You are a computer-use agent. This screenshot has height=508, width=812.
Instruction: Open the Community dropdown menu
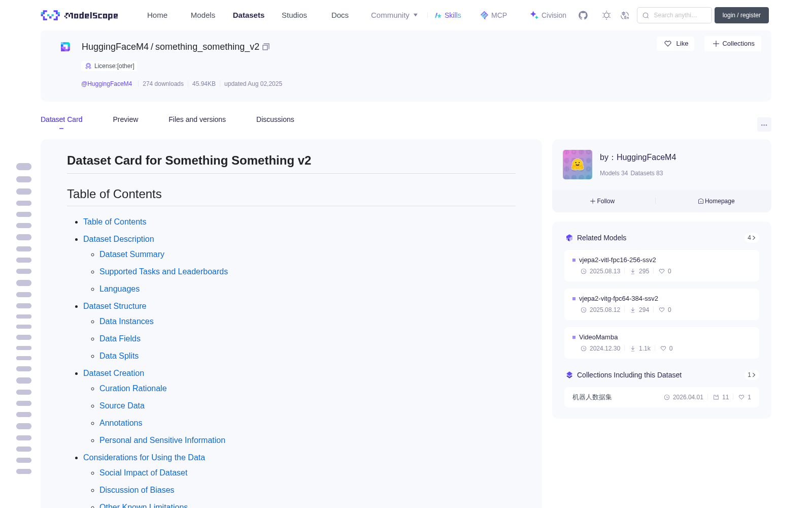click(394, 15)
